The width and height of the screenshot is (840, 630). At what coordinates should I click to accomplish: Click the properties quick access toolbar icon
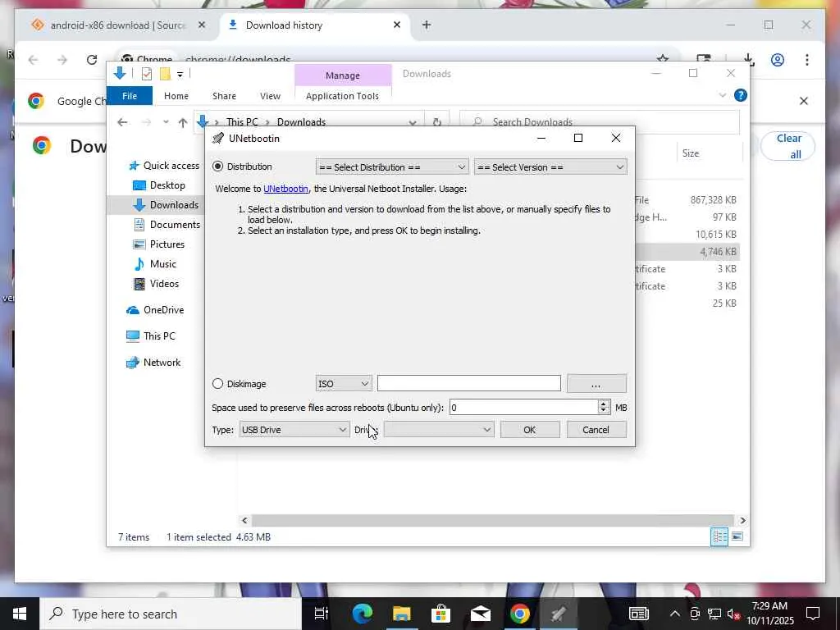(146, 74)
